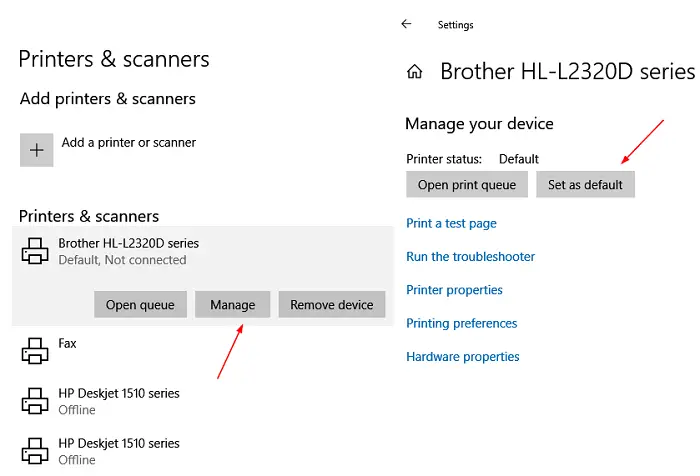Click the Settings title text
The image size is (700, 476).
(455, 25)
